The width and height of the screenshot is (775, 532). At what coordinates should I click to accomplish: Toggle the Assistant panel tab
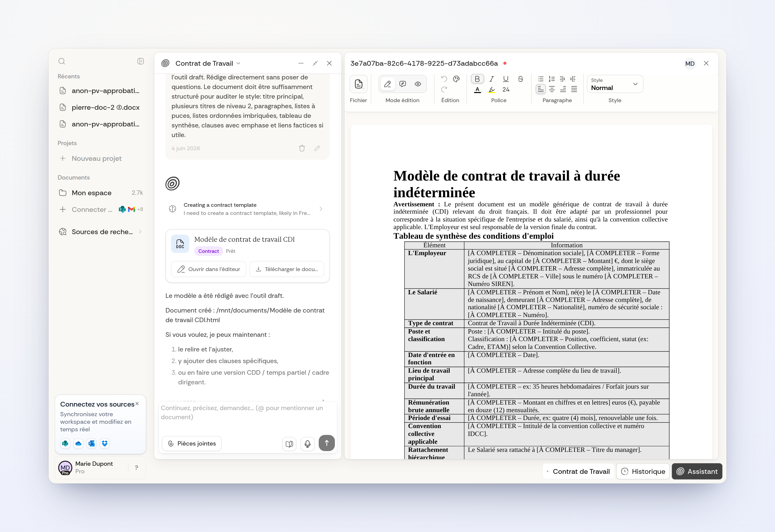point(697,471)
